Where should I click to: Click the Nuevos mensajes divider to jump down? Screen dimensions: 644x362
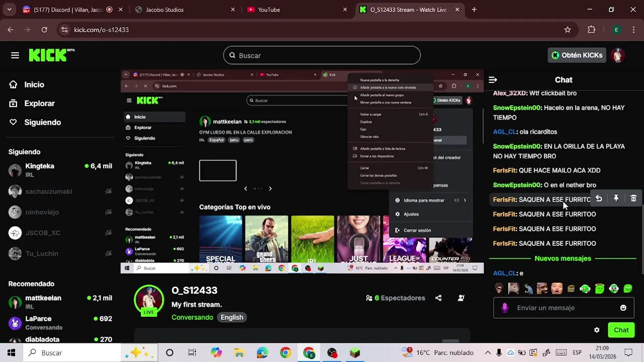click(562, 258)
